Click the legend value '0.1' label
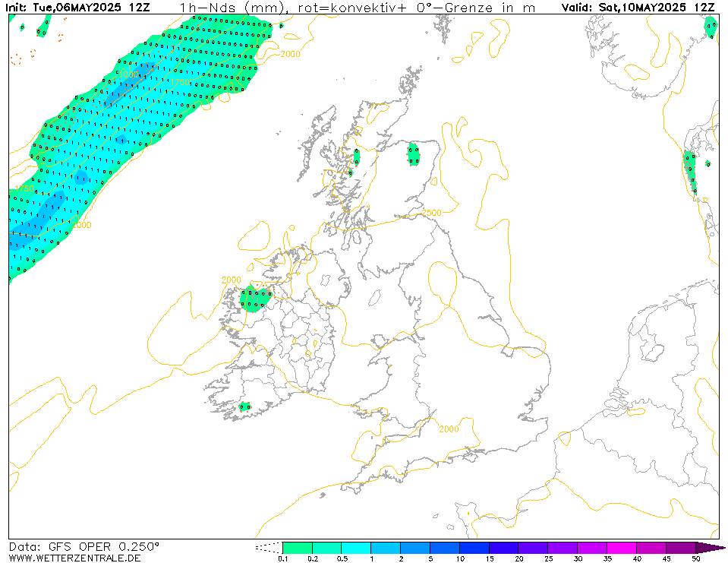 282,558
